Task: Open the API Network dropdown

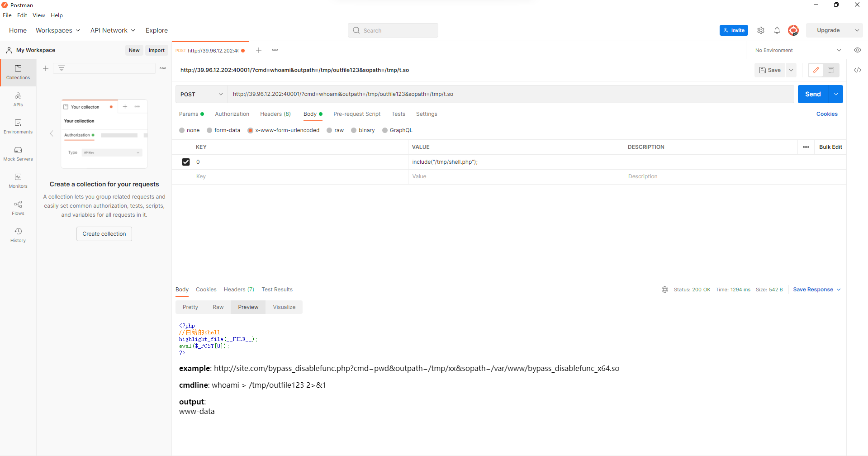Action: coord(113,30)
